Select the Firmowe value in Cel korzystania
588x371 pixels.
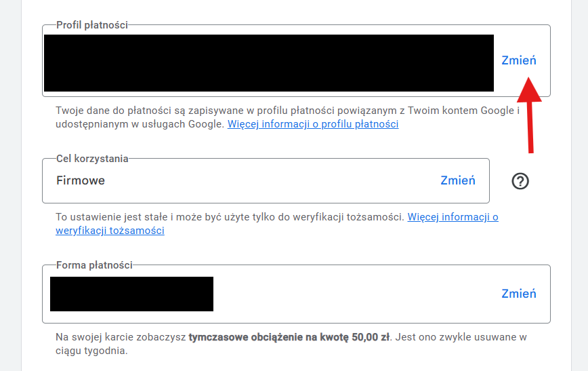pyautogui.click(x=81, y=180)
